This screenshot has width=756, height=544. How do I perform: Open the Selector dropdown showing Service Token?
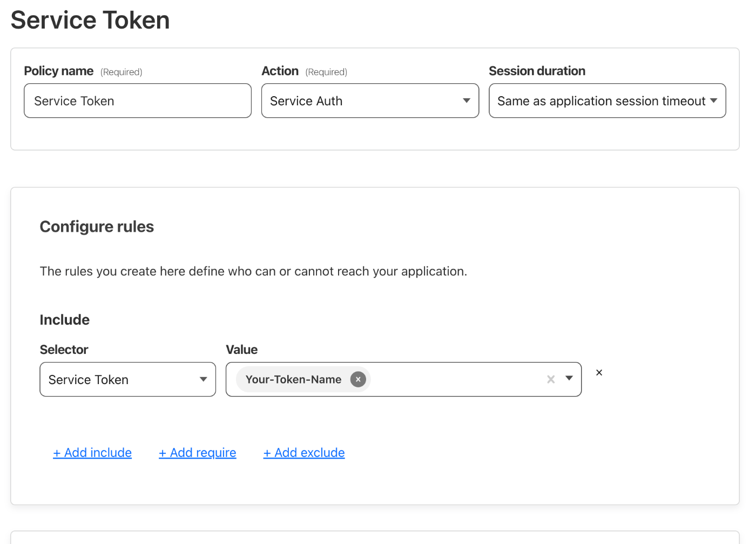pyautogui.click(x=127, y=379)
